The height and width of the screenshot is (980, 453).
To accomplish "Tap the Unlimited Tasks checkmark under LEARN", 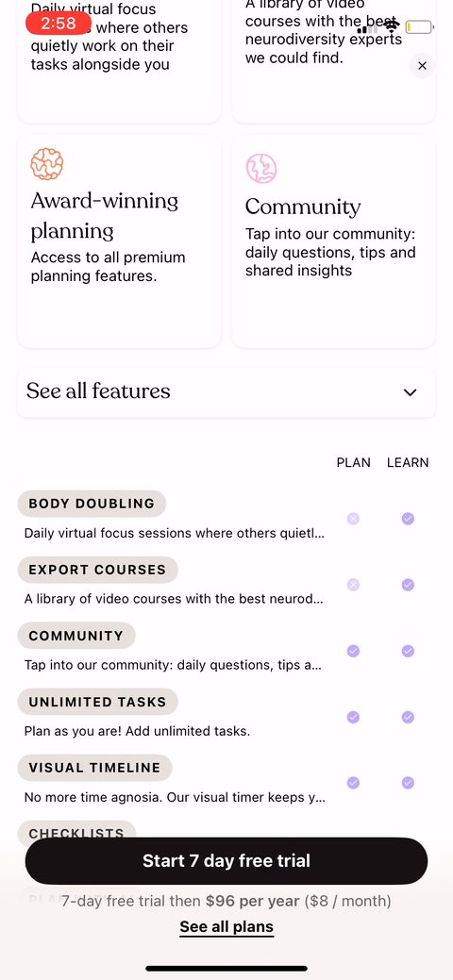I will tap(408, 717).
